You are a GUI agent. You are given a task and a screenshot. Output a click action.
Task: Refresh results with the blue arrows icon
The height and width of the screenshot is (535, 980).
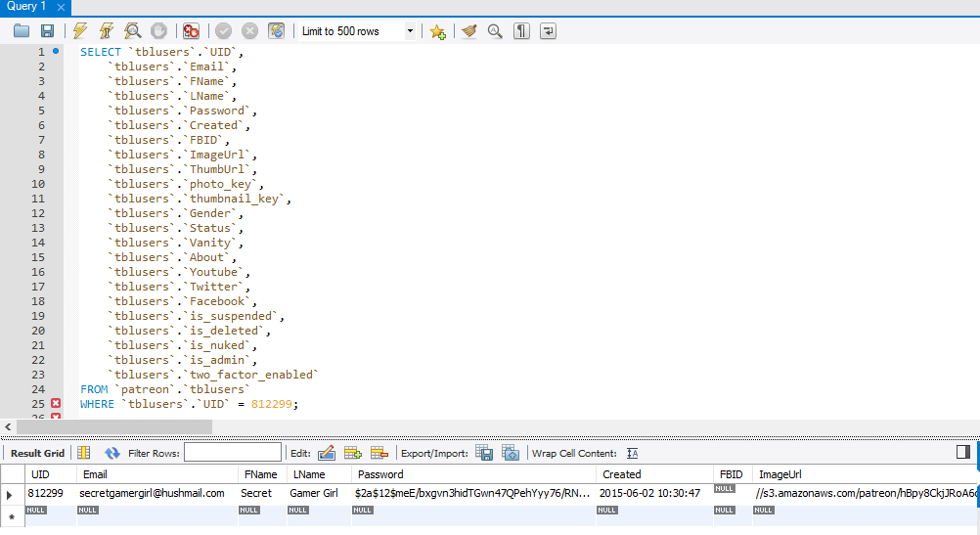pos(112,453)
